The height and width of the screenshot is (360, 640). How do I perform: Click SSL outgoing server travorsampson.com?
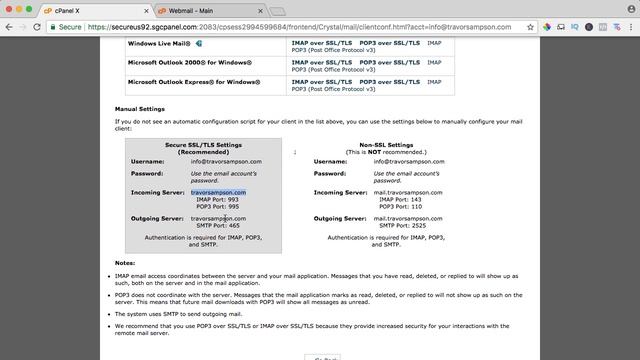218,218
